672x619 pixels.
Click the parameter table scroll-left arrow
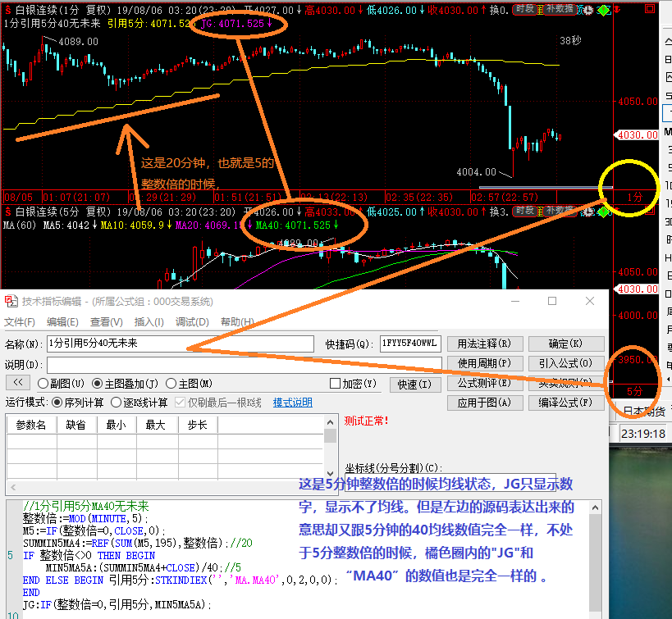click(x=13, y=488)
